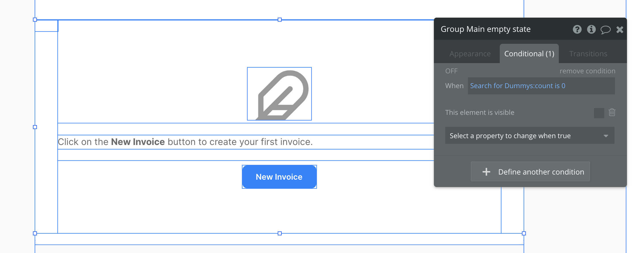
Task: Open the help question mark icon
Action: [x=577, y=29]
